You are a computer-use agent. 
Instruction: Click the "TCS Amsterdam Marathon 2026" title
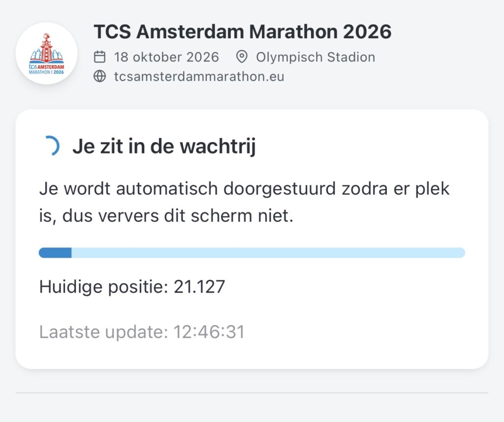click(242, 32)
